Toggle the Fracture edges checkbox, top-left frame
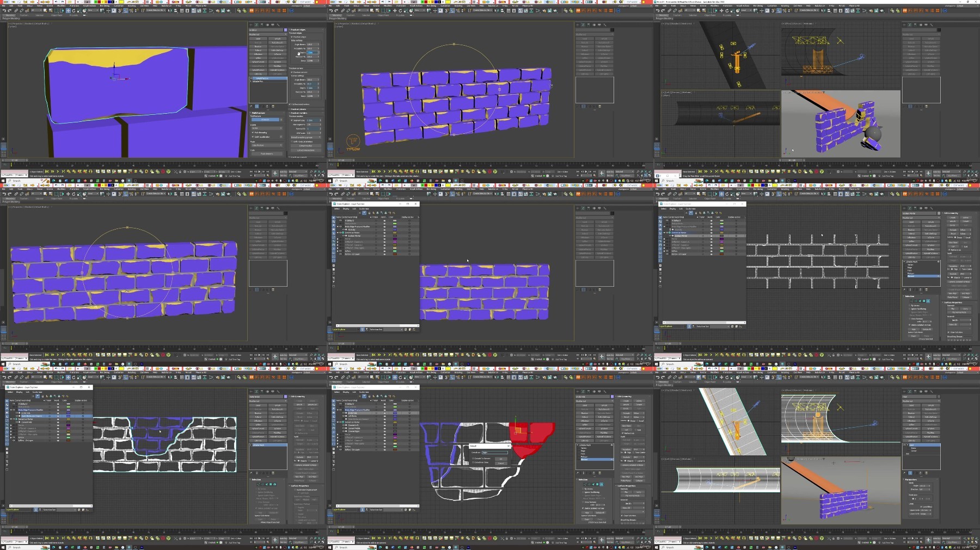Image resolution: width=980 pixels, height=550 pixels. pos(292,37)
